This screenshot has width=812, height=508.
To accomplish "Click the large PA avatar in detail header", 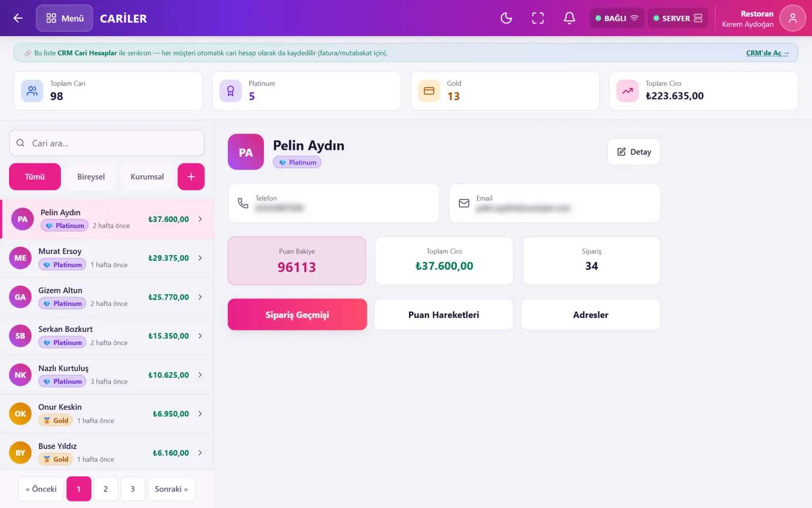I will (246, 152).
